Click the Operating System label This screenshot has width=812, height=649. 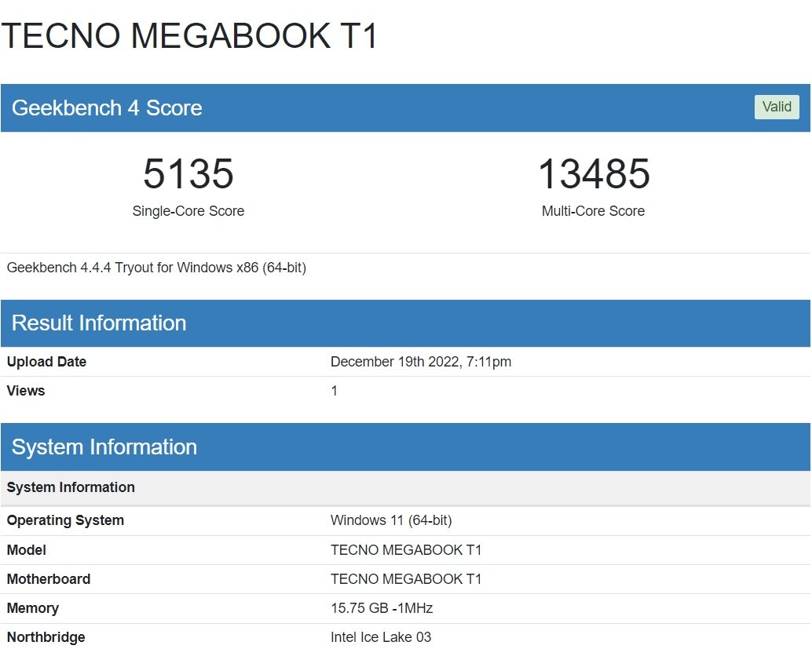pyautogui.click(x=65, y=520)
